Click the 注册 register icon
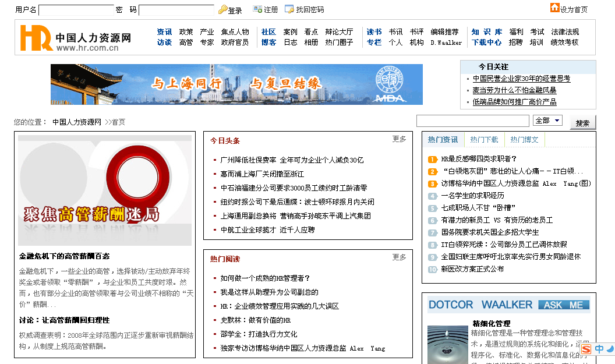Image resolution: width=615 pixels, height=364 pixels. point(257,9)
